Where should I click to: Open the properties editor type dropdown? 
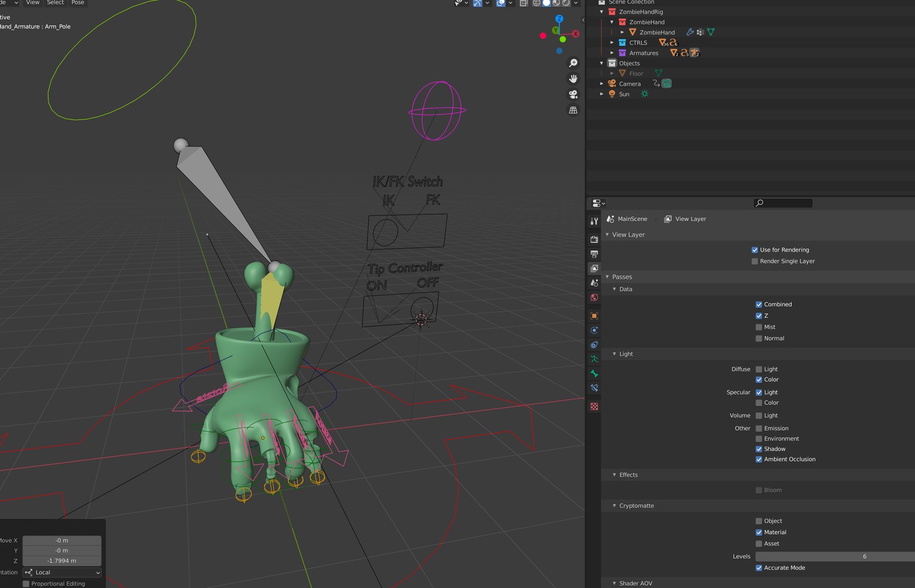[x=598, y=203]
